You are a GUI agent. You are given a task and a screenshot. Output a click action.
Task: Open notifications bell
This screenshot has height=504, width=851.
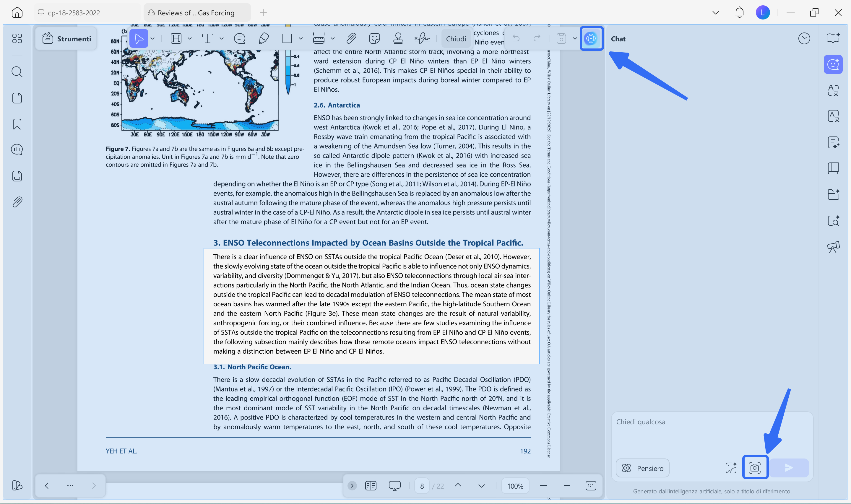pos(739,13)
